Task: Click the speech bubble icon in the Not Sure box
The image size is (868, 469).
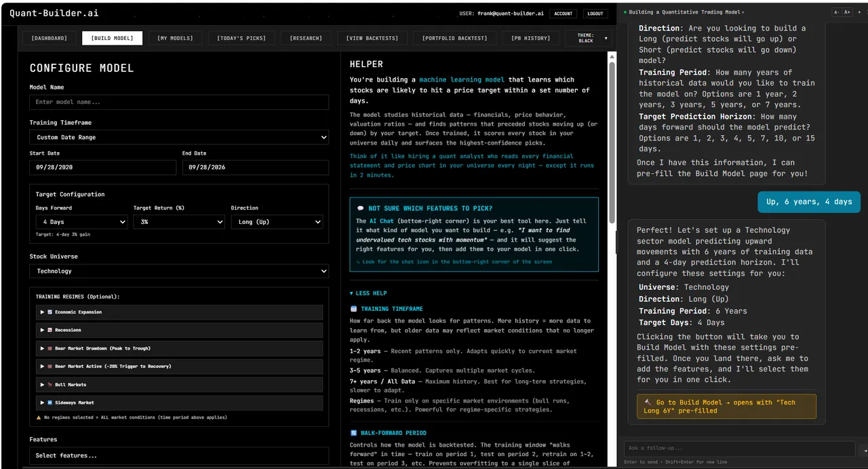Action: 359,208
